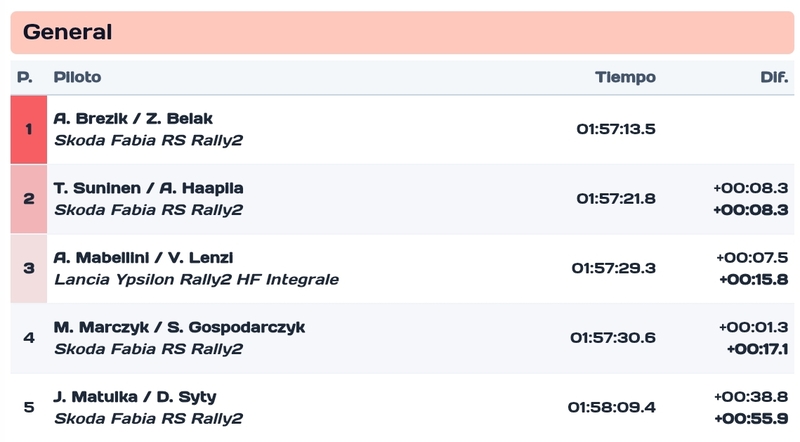This screenshot has width=800, height=442.
Task: Click the time 01:57:13.5
Action: tap(616, 129)
